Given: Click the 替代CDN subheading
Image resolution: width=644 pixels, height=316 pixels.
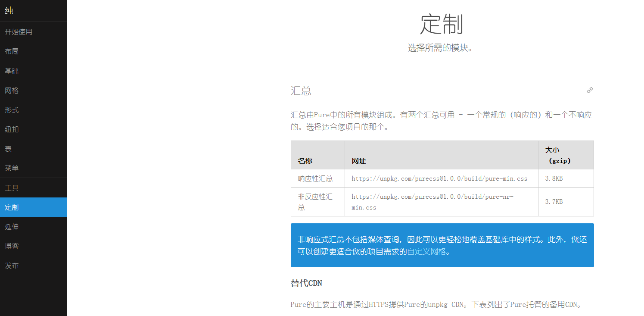Looking at the screenshot, I should [306, 283].
